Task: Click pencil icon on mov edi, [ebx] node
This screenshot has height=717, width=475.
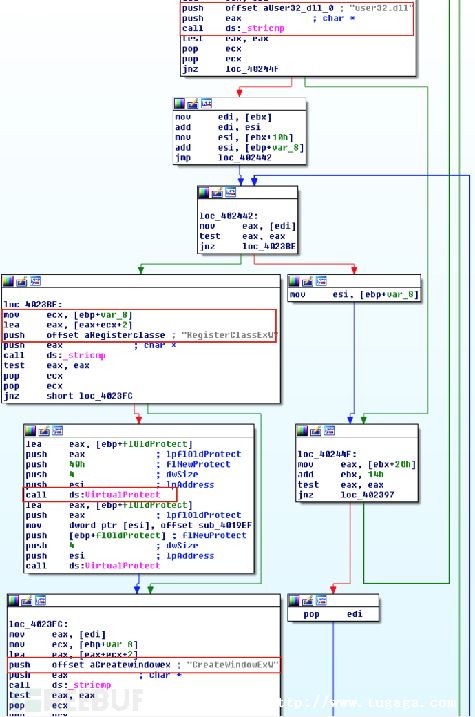Action: point(193,104)
